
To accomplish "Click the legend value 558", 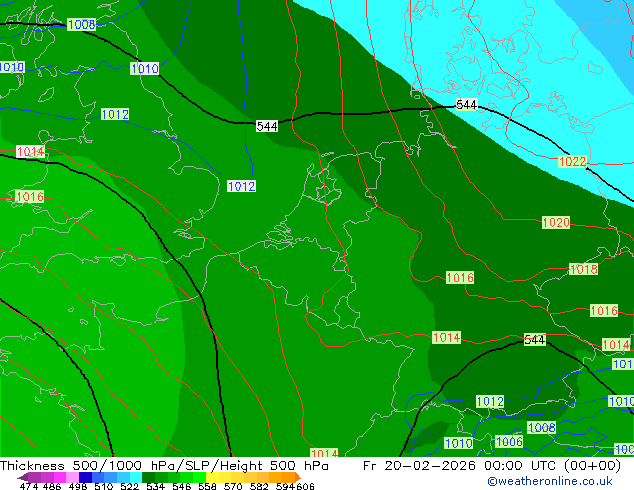I will [207, 486].
